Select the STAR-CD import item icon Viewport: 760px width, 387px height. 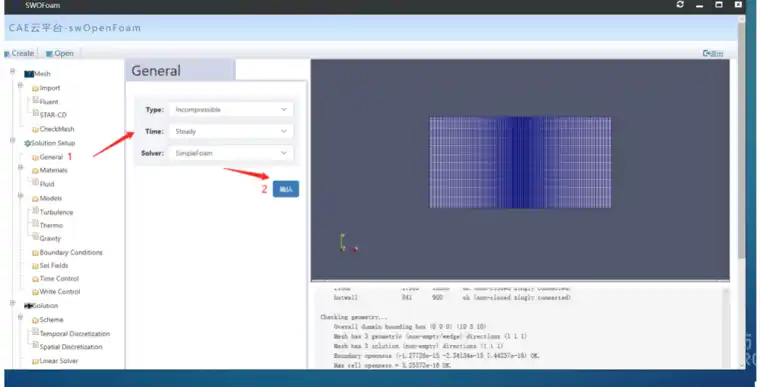point(35,113)
